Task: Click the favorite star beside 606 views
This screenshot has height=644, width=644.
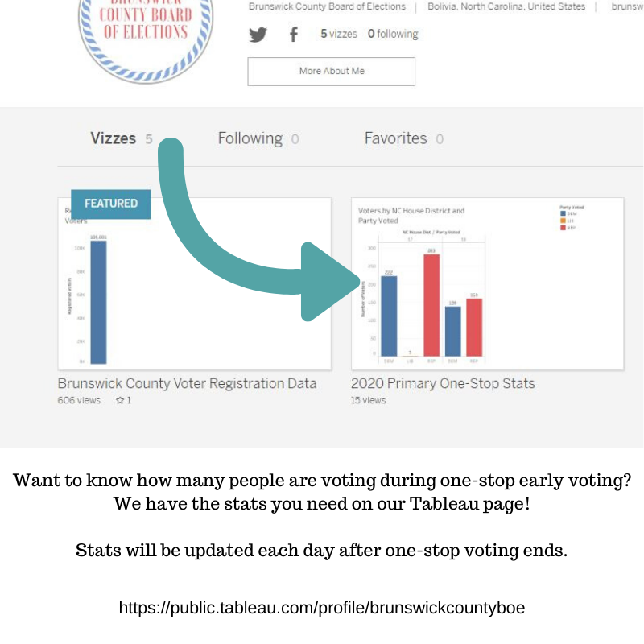Action: tap(120, 400)
